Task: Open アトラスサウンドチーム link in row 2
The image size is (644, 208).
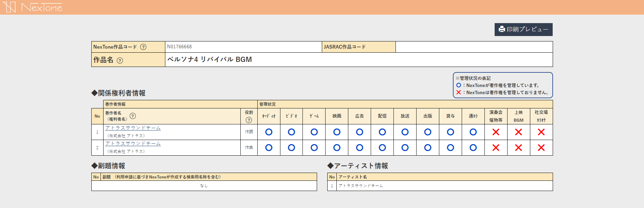Action: (x=133, y=143)
